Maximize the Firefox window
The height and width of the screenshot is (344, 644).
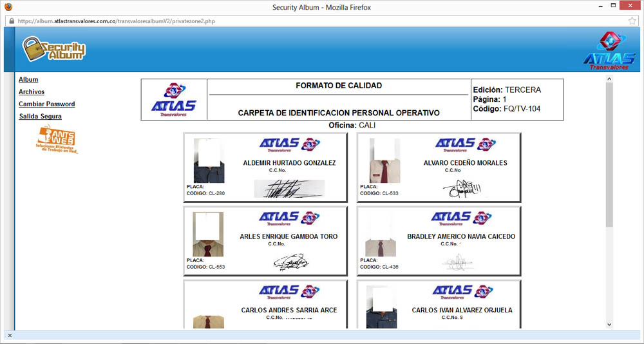point(613,6)
